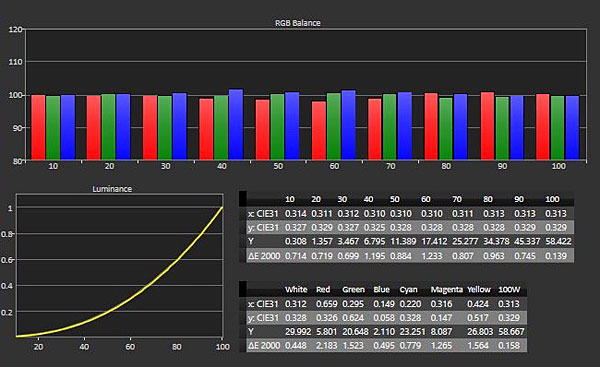Screen dimensions: 600x367
Task: Click the 0.2 label on Luminance axis
Action: pos(7,312)
